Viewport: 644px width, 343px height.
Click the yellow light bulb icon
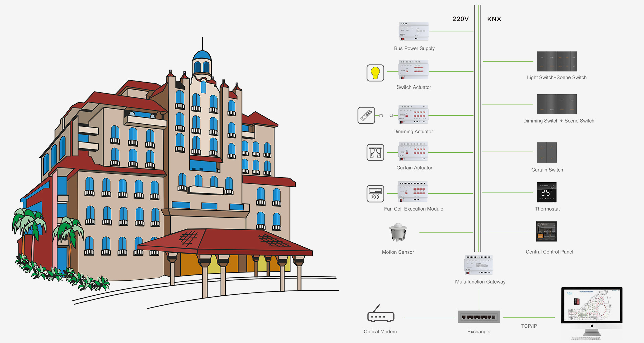pyautogui.click(x=375, y=73)
